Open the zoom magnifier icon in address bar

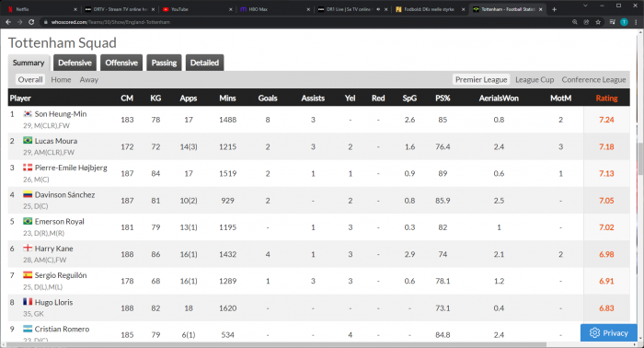pos(575,22)
